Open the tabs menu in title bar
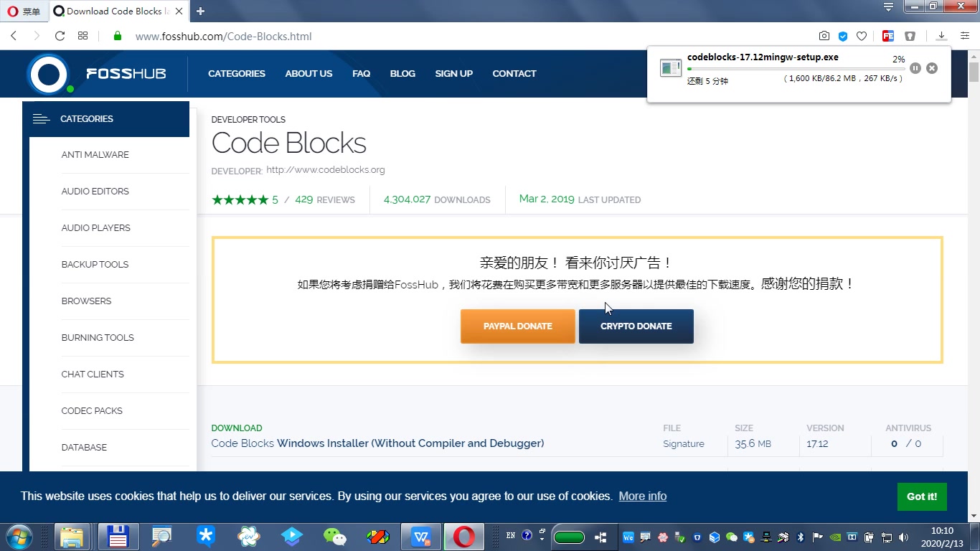 pos(888,7)
